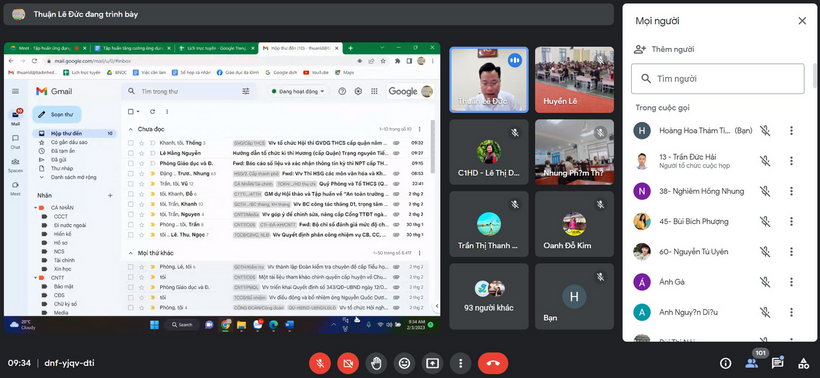Toggle the camera off button

(x=348, y=363)
